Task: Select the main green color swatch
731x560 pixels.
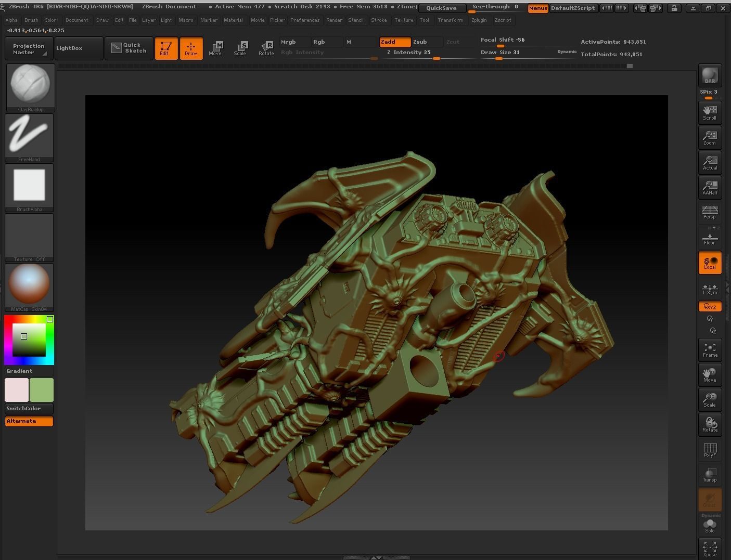Action: click(x=42, y=390)
